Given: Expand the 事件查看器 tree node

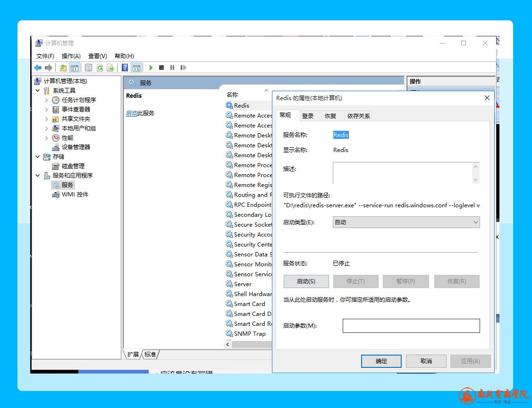Looking at the screenshot, I should (x=47, y=110).
